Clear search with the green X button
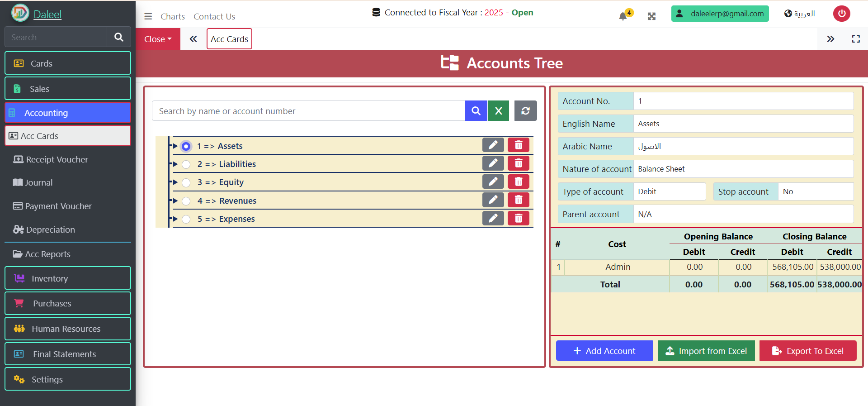Screen dimensions: 868x406 click(499, 111)
